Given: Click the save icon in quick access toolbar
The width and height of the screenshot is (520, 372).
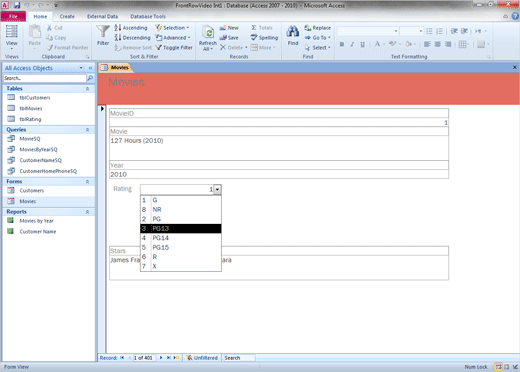Looking at the screenshot, I should pos(17,5).
